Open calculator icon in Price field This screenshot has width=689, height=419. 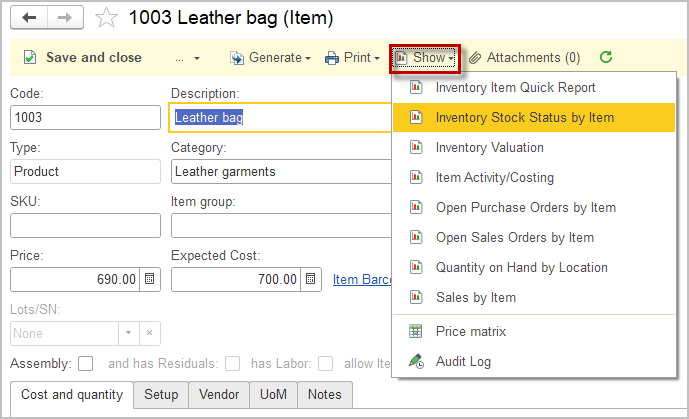pyautogui.click(x=149, y=279)
